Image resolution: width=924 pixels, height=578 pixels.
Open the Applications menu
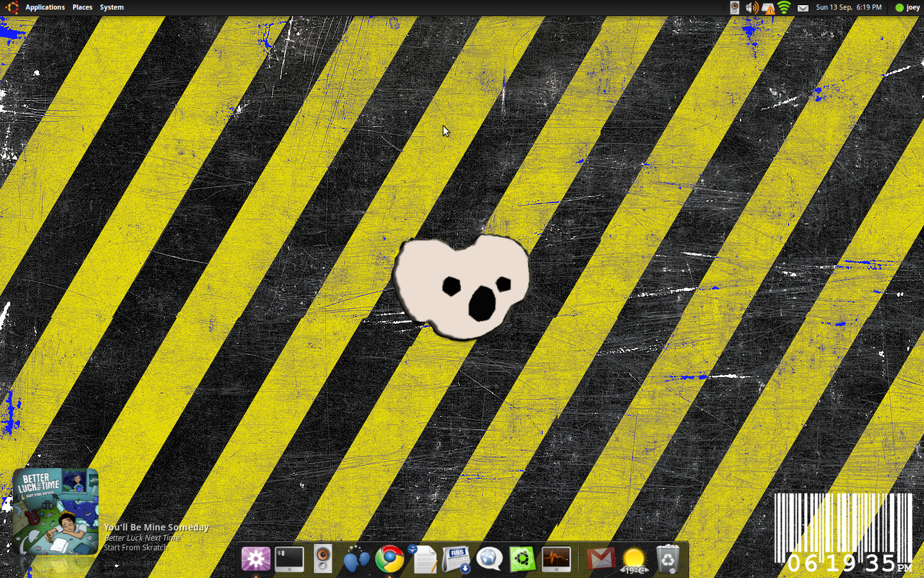[x=45, y=8]
